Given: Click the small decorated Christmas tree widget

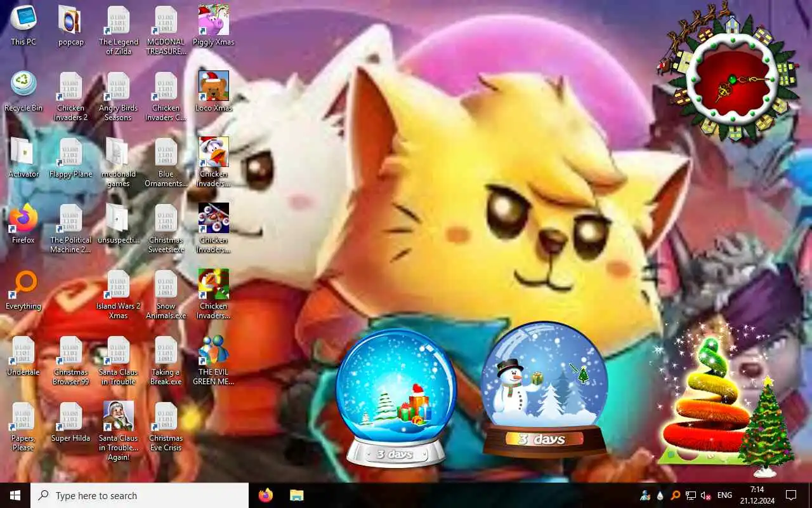Looking at the screenshot, I should point(766,425).
